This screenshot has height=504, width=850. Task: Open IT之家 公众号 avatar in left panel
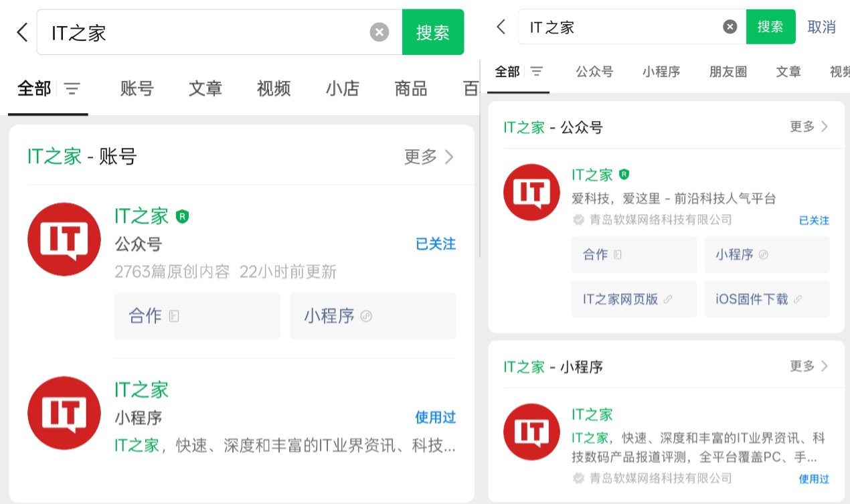[64, 239]
